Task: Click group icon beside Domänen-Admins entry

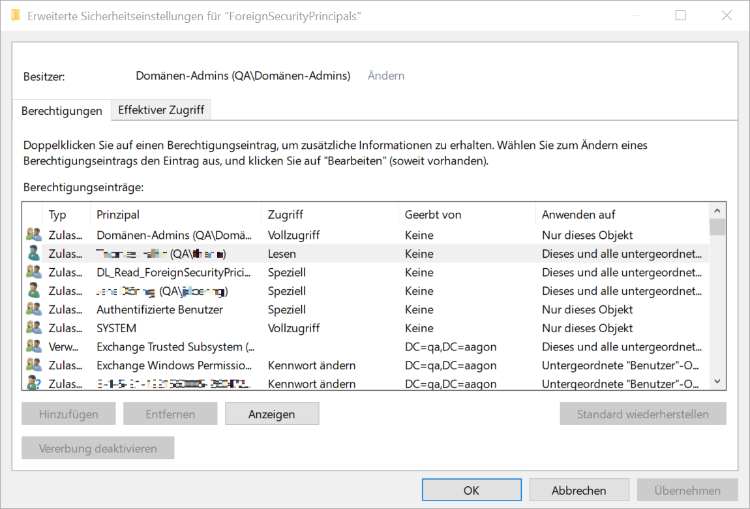Action: click(34, 234)
